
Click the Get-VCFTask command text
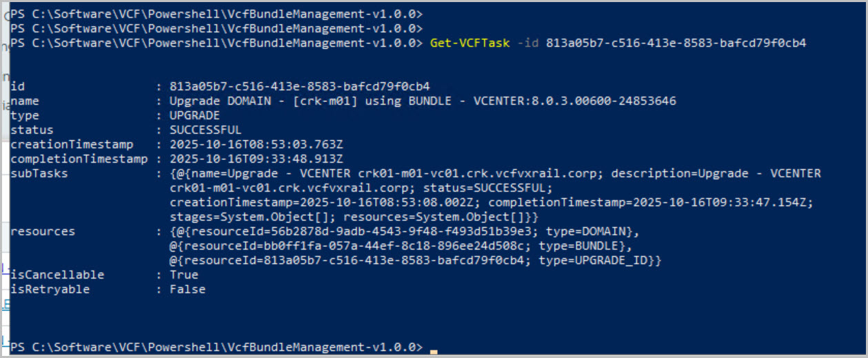pos(470,43)
